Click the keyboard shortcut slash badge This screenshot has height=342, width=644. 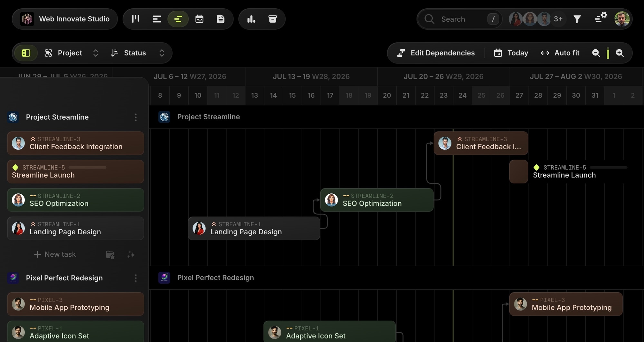pos(493,19)
